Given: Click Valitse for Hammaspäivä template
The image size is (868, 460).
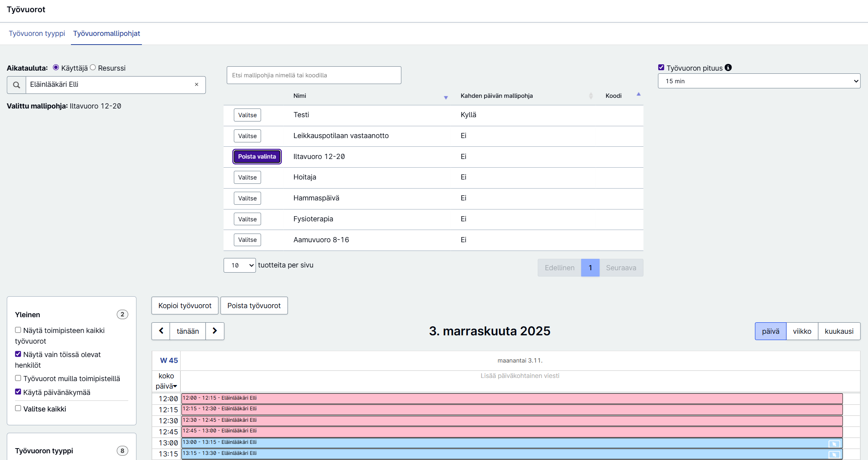Looking at the screenshot, I should click(x=247, y=198).
